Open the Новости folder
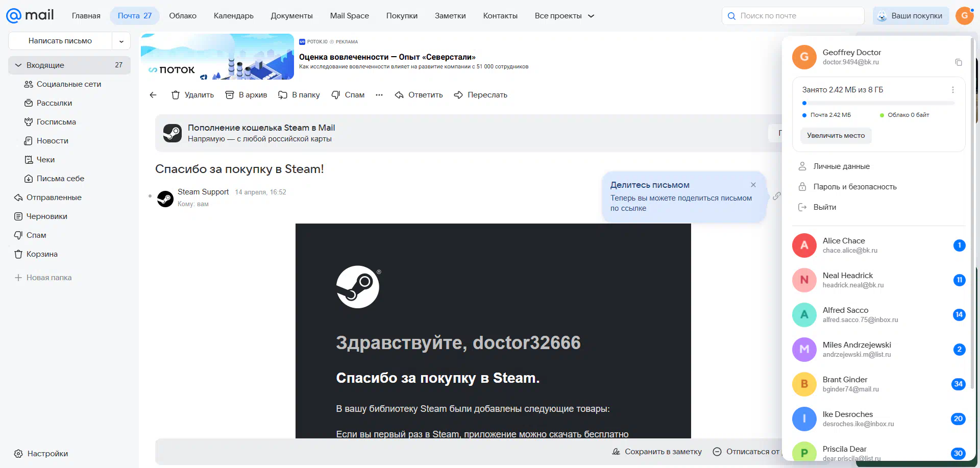Viewport: 980px width, 468px height. click(69, 141)
